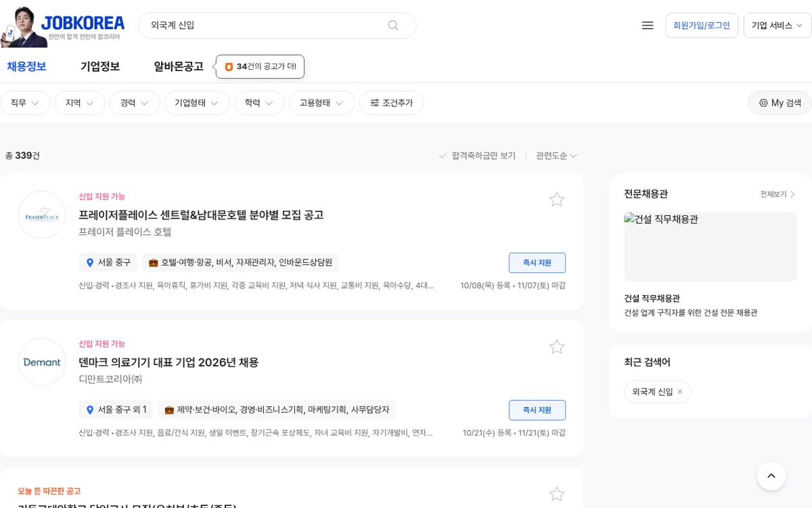The image size is (812, 508).
Task: Click the scroll-to-top arrow button
Action: 771,476
